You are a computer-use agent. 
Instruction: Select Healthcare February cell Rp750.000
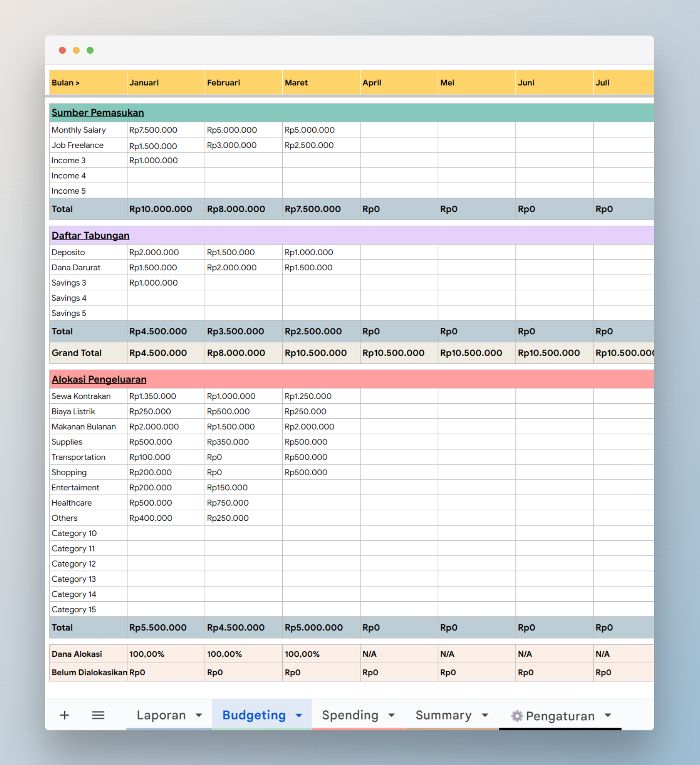coord(243,502)
